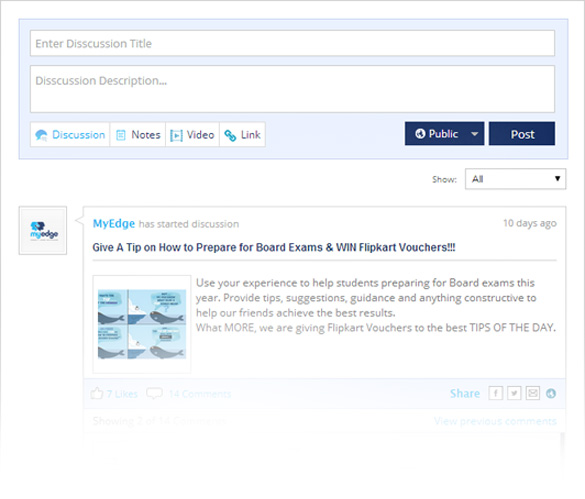This screenshot has width=585, height=499.
Task: Share the post by email icon
Action: [533, 393]
